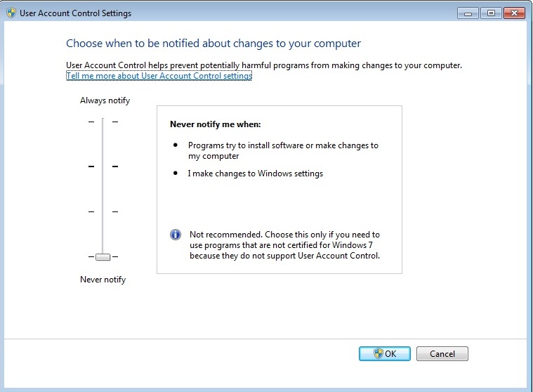The width and height of the screenshot is (533, 392).
Task: Click the 'Programs try to install software' bullet text
Action: coord(283,150)
